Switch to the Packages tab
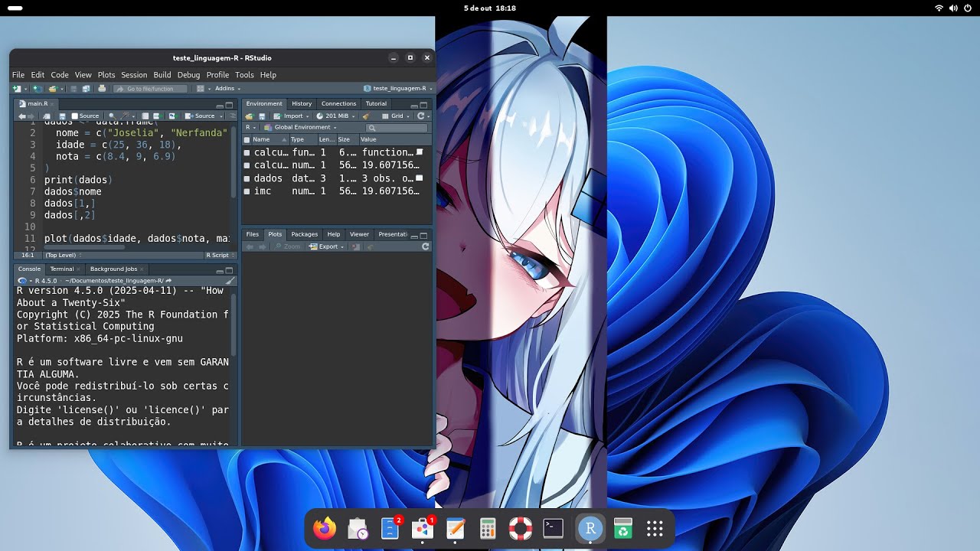This screenshot has height=551, width=980. click(x=304, y=234)
